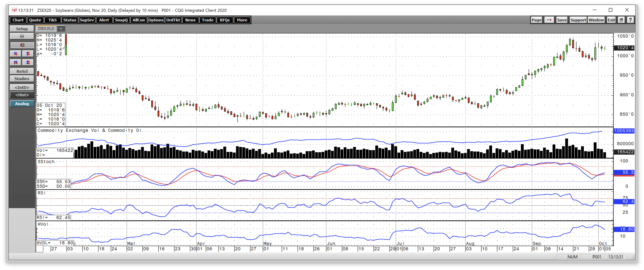Open the Options toolbar button

[x=156, y=20]
